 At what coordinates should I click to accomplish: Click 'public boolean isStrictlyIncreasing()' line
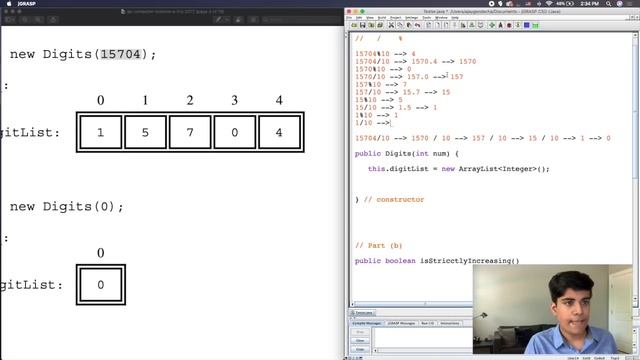pyautogui.click(x=437, y=261)
